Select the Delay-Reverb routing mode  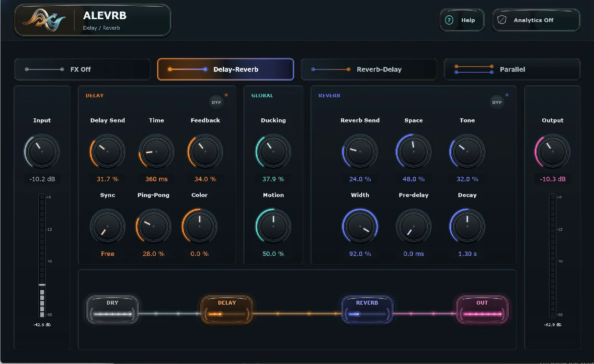(x=226, y=69)
